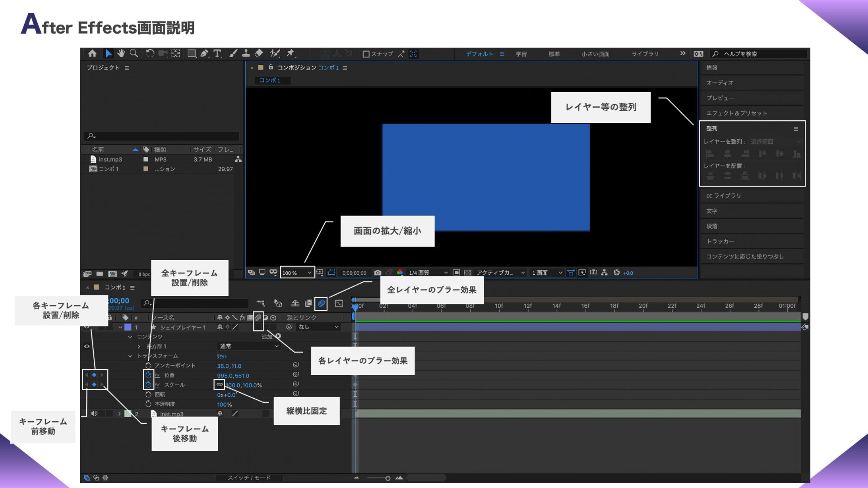The image size is (868, 488).
Task: Select the Zoom magnifier tool
Action: 134,54
